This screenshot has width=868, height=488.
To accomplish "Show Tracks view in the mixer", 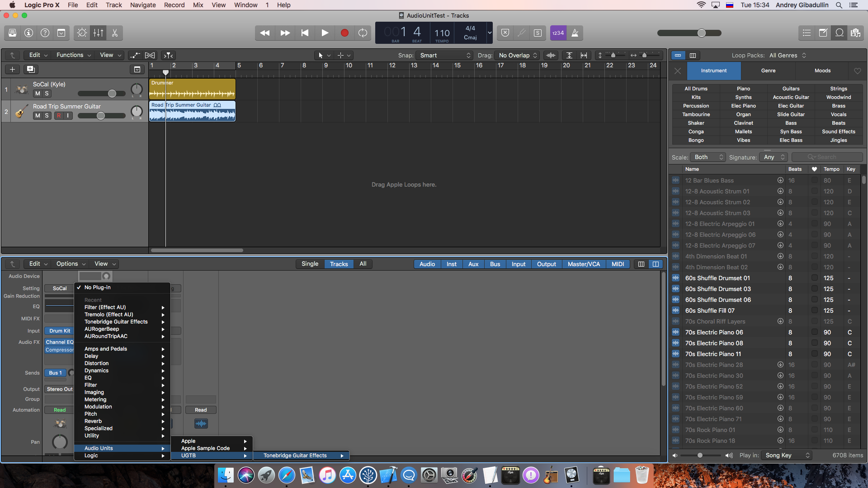I will pyautogui.click(x=339, y=264).
